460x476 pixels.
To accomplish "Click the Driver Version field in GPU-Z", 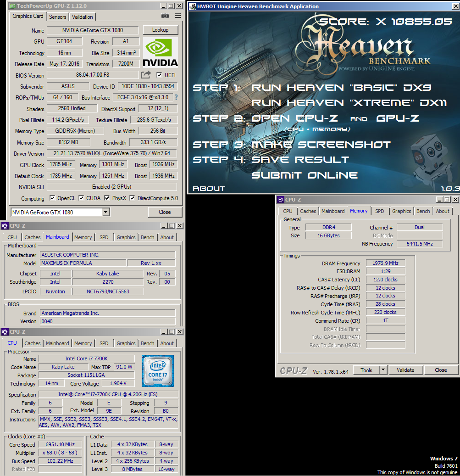I will pyautogui.click(x=112, y=153).
